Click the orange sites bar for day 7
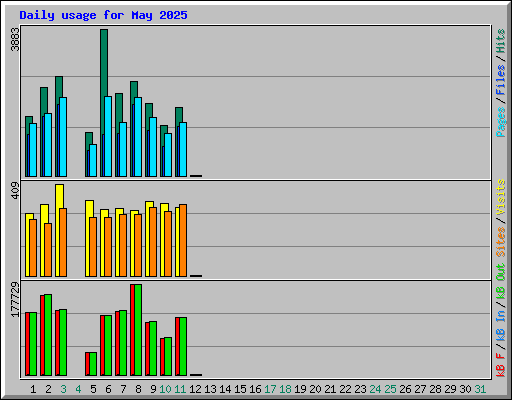This screenshot has width=512, height=400. (123, 245)
